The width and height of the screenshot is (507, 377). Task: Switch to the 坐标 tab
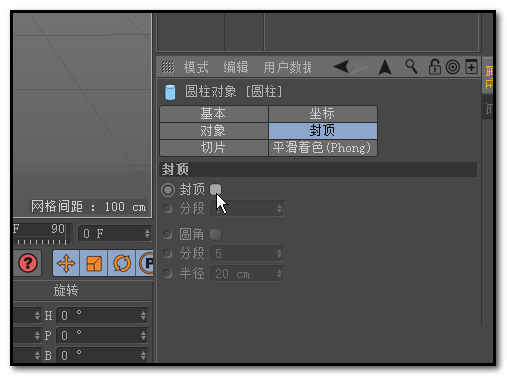click(323, 114)
